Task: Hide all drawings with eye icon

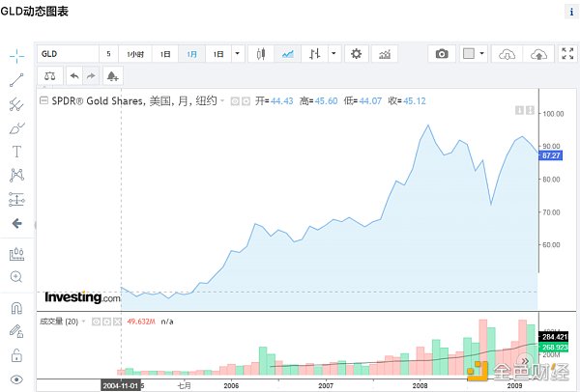Action: pyautogui.click(x=16, y=379)
